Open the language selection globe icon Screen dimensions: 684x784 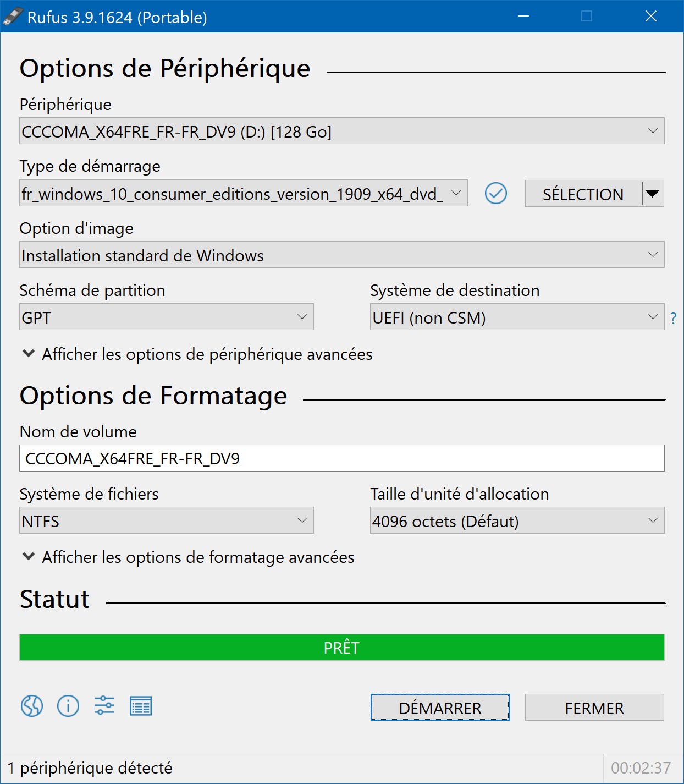[x=32, y=706]
